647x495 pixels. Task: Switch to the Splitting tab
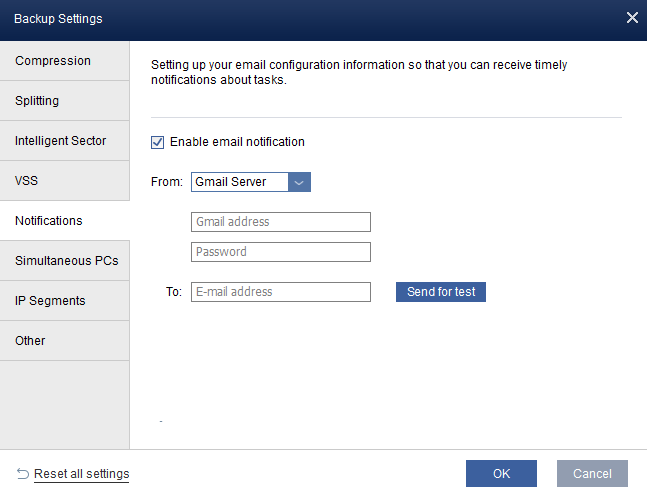65,101
